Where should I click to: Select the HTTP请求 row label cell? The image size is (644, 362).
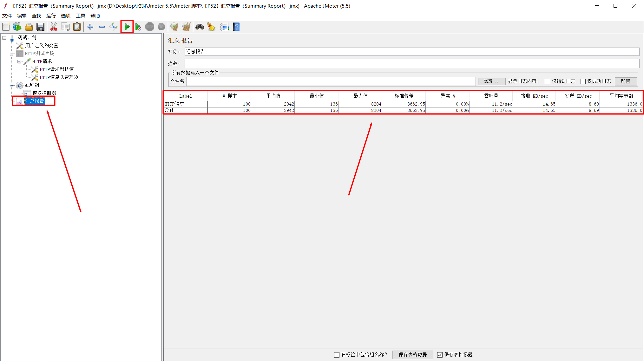pyautogui.click(x=186, y=104)
